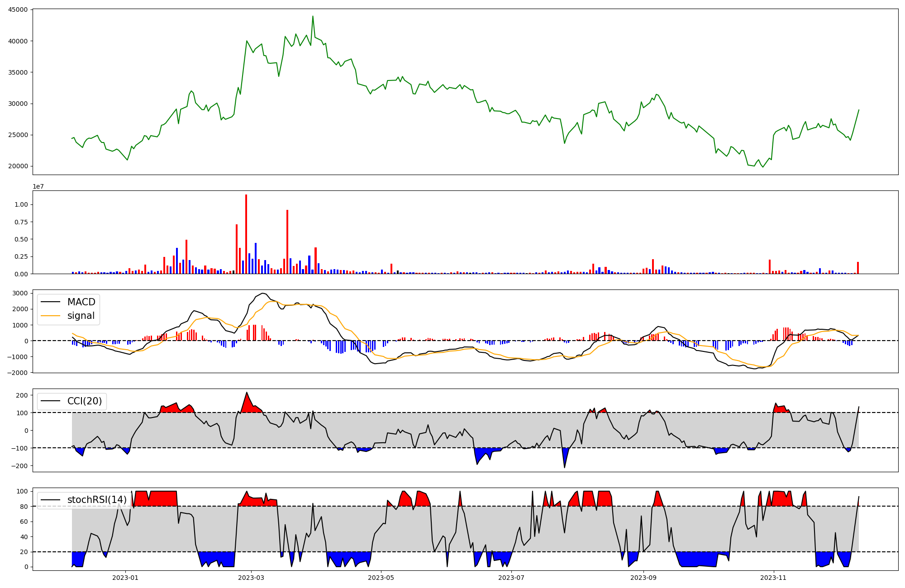
Task: Click the 2023-01 x-axis tick label
Action: tap(125, 578)
